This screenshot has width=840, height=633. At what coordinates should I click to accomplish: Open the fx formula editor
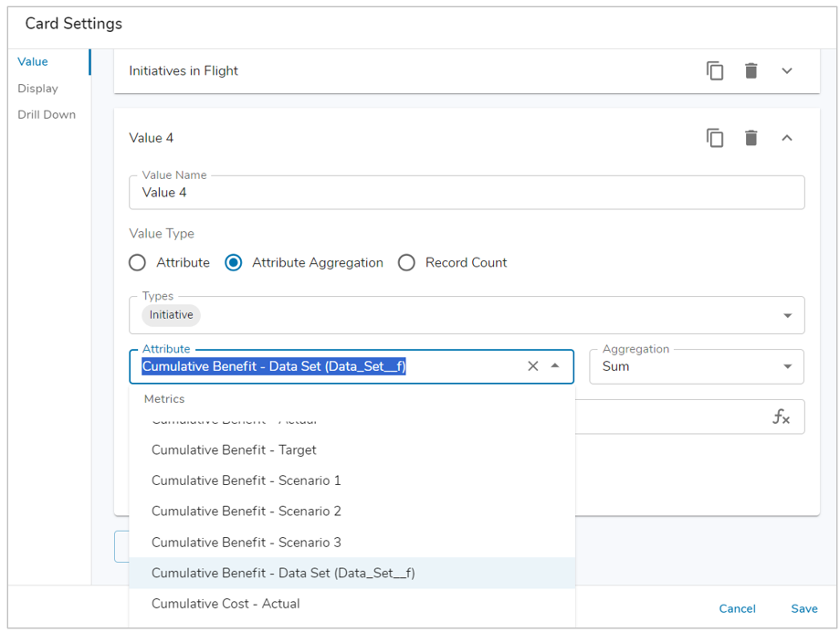(782, 417)
